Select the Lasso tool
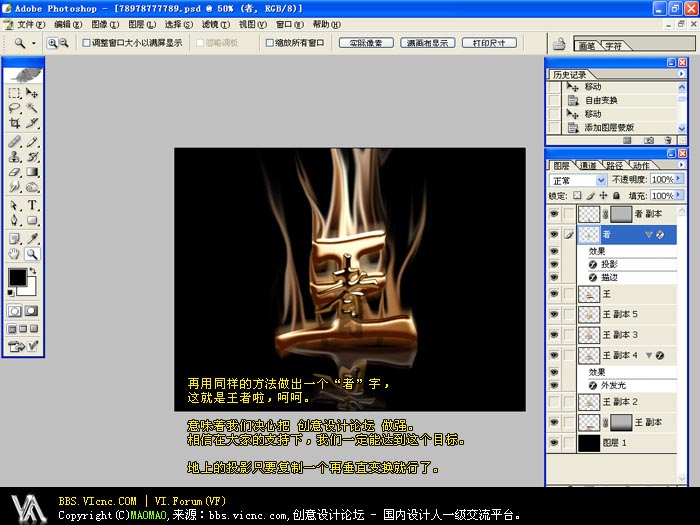The width and height of the screenshot is (700, 525). coord(15,107)
